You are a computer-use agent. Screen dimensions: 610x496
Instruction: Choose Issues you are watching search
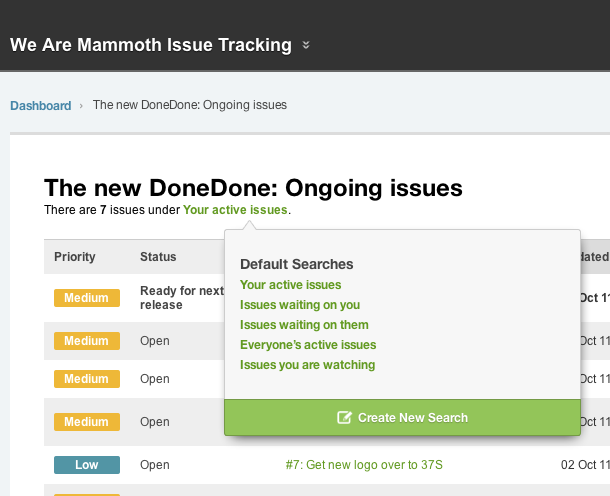tap(307, 365)
